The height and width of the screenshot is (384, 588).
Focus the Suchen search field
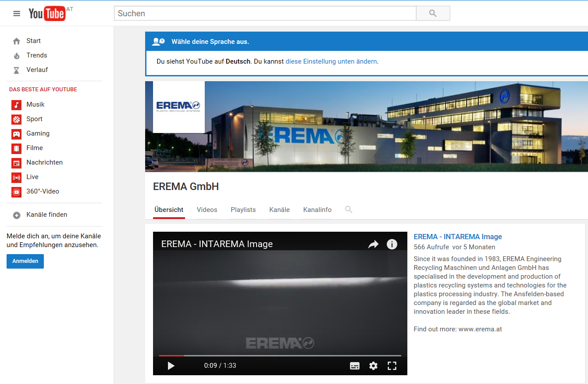coord(265,13)
